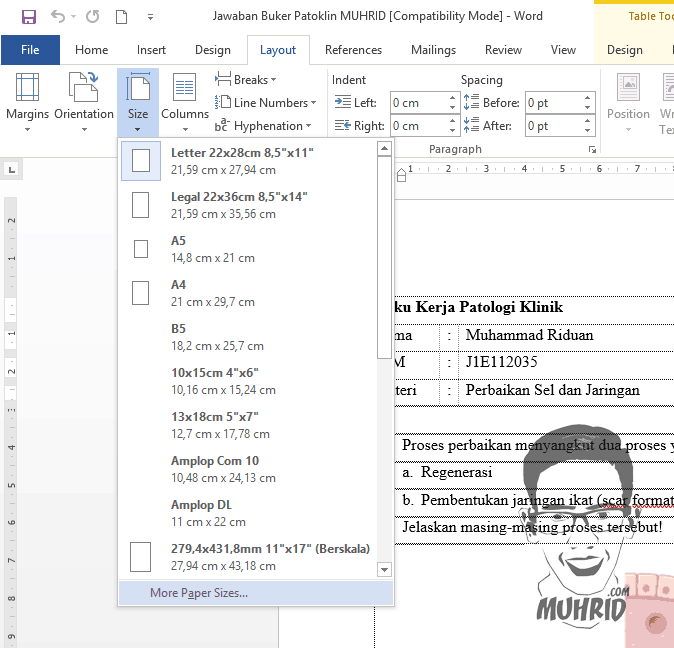Click the cell J1E112035
This screenshot has width=674, height=648.
click(x=501, y=362)
